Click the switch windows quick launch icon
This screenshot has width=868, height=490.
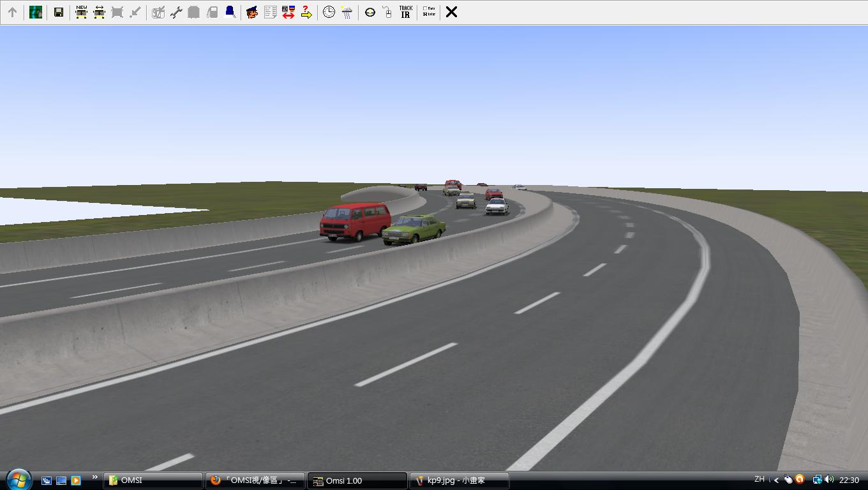(47, 480)
